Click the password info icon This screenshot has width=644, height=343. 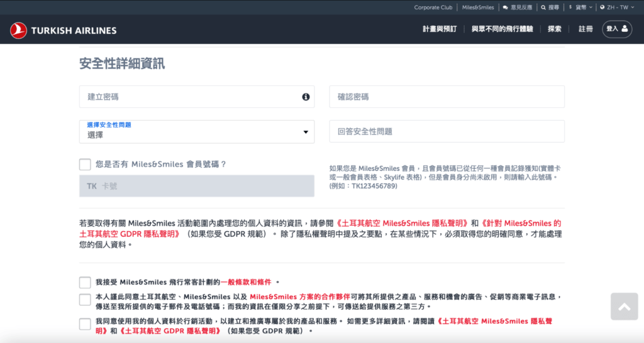tap(306, 97)
